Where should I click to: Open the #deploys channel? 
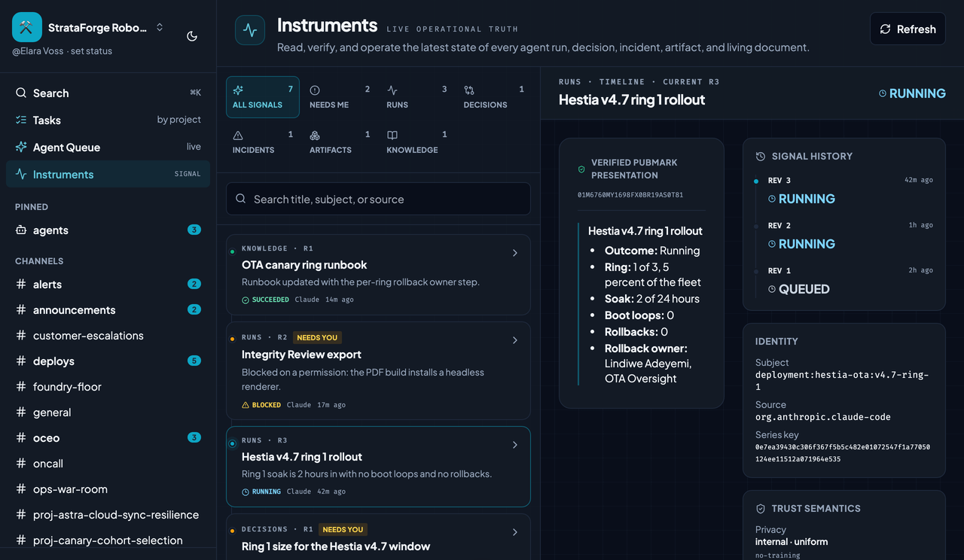108,361
